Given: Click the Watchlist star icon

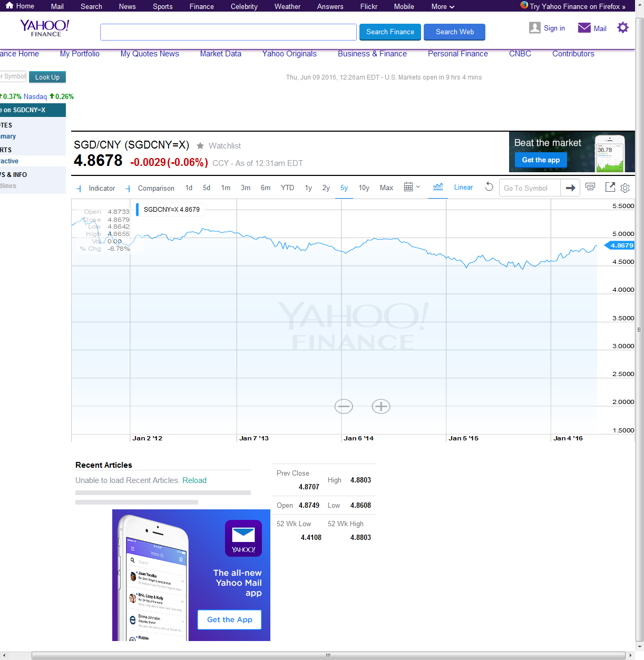Looking at the screenshot, I should coord(200,146).
